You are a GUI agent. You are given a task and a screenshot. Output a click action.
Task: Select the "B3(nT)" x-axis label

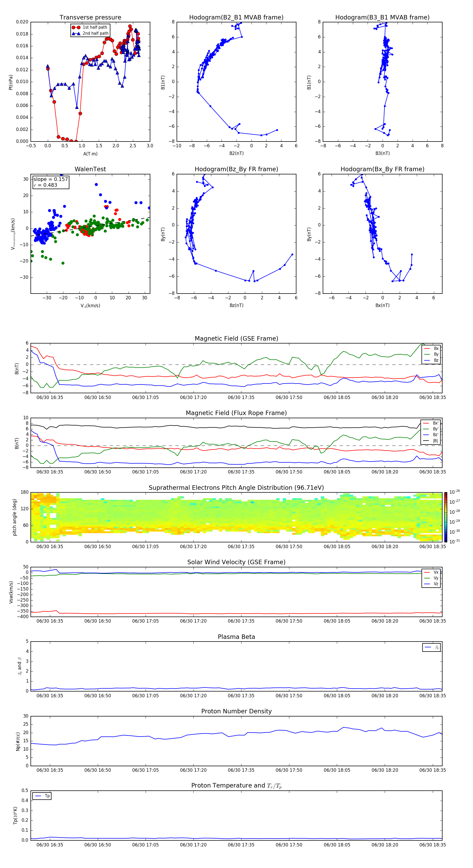click(382, 153)
